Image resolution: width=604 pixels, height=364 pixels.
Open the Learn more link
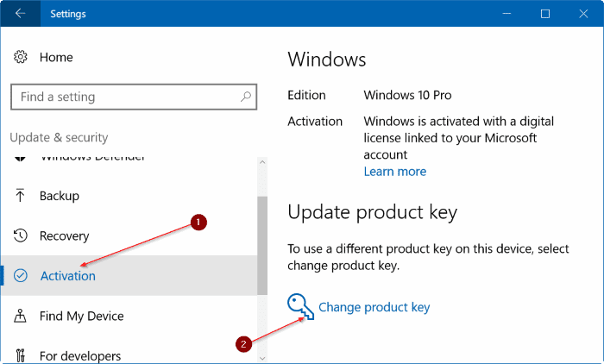(x=394, y=171)
